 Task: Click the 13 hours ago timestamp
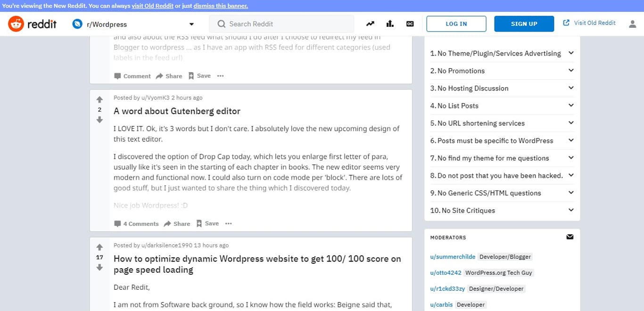click(x=211, y=245)
